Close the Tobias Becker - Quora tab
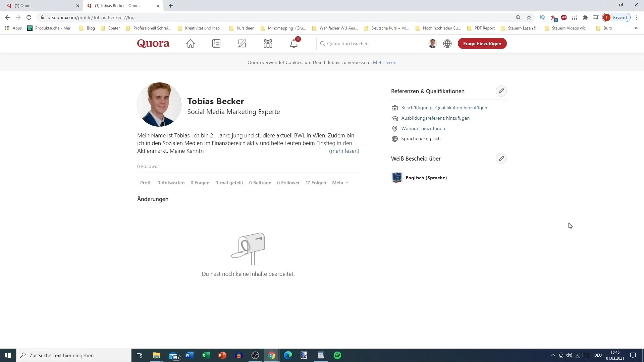The image size is (644, 362). pos(158,6)
